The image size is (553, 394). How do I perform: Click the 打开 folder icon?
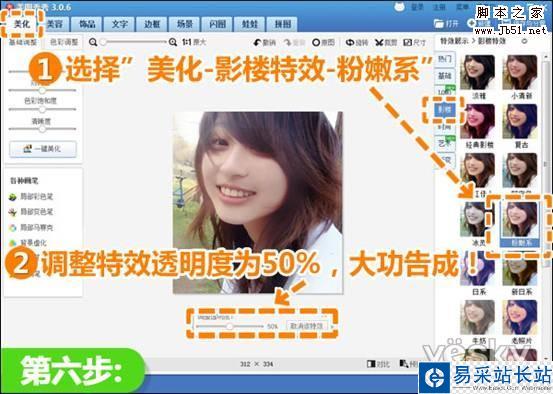[439, 24]
